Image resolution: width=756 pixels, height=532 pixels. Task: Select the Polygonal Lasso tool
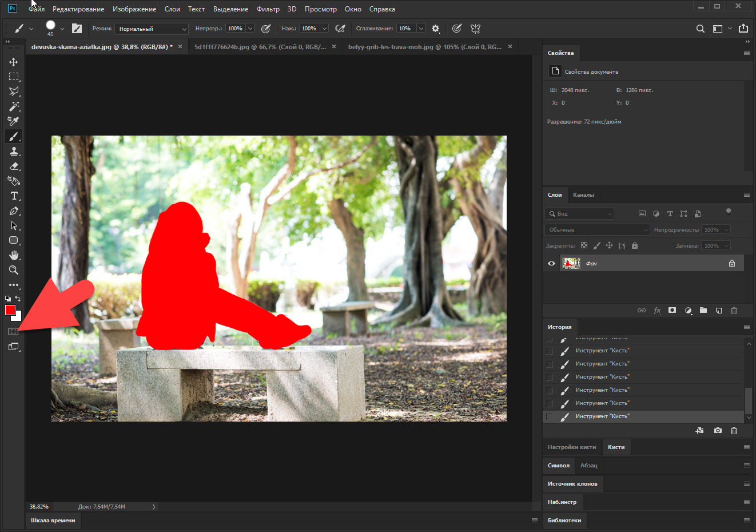pos(14,92)
